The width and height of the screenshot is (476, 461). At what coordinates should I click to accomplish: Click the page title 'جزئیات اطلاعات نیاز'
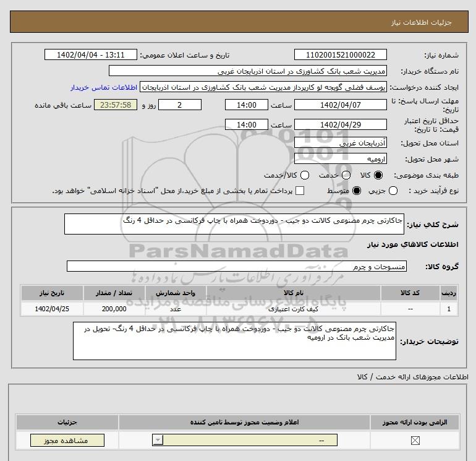click(x=422, y=22)
